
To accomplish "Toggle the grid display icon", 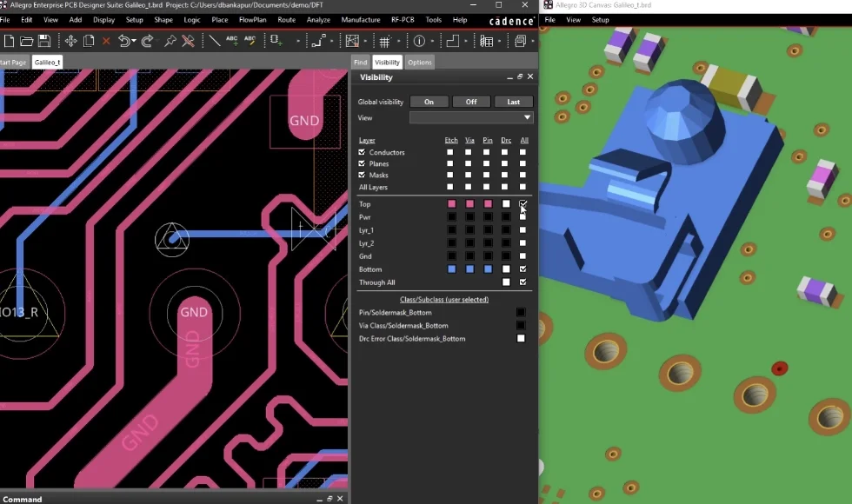I will pos(384,41).
